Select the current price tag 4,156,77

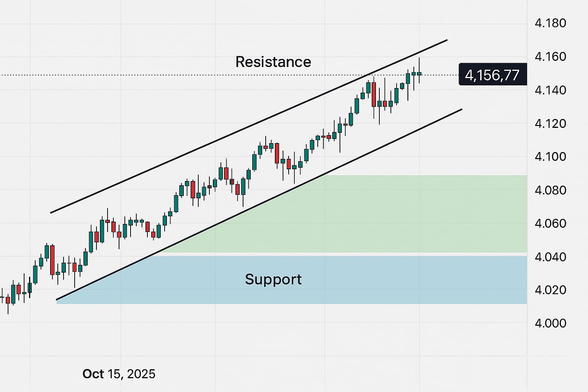pos(492,75)
